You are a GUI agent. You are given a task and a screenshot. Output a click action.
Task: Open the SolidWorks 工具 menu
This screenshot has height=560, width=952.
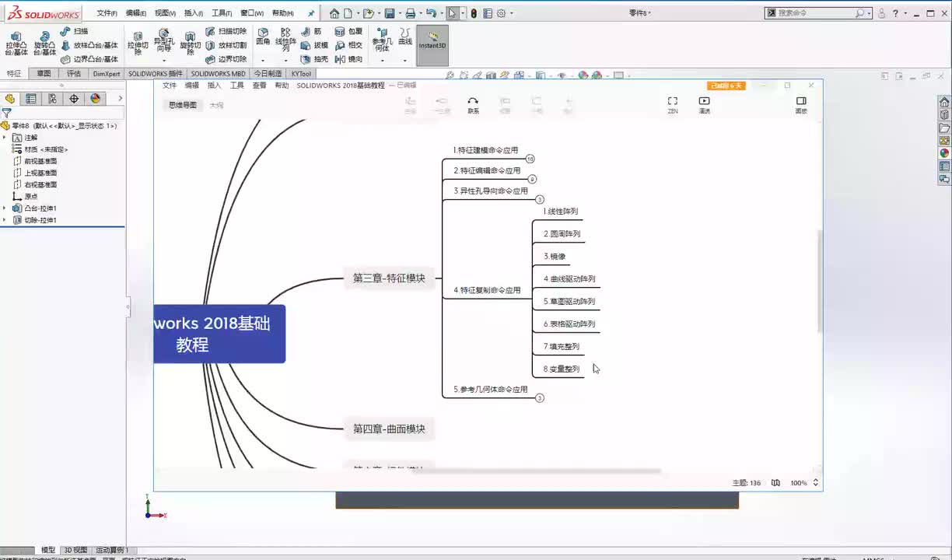coord(222,13)
